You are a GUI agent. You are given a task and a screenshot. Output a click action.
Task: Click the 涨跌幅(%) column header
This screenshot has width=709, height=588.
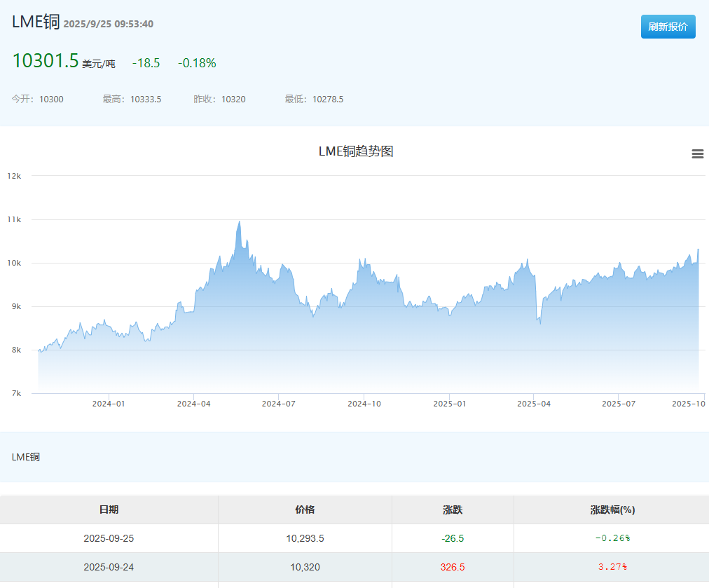click(611, 510)
